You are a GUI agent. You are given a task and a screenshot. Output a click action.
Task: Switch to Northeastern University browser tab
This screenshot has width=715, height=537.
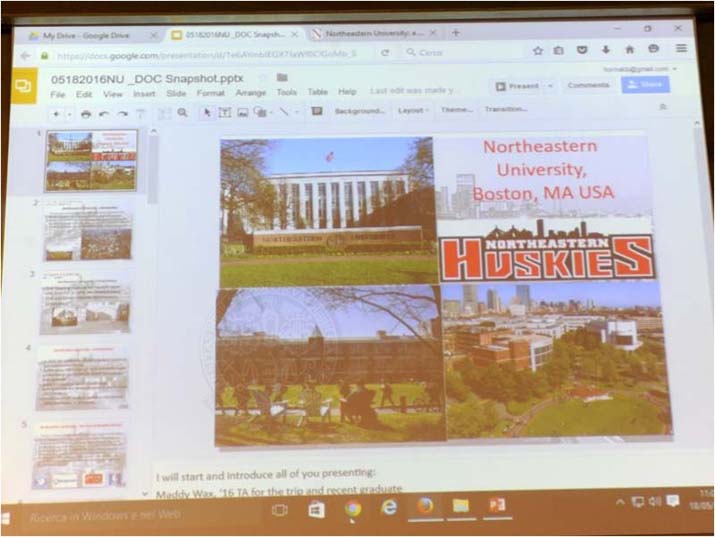coord(374,33)
